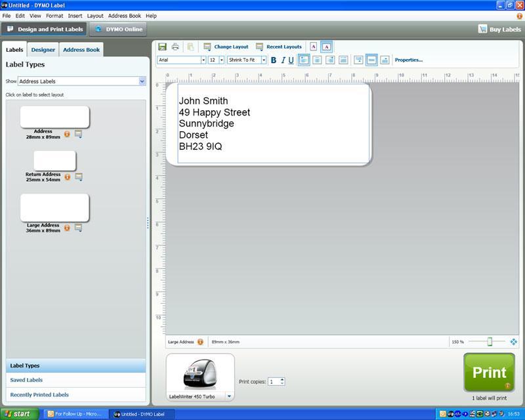Open the Arial font dropdown
Screen dimensions: 525x420
click(x=203, y=60)
